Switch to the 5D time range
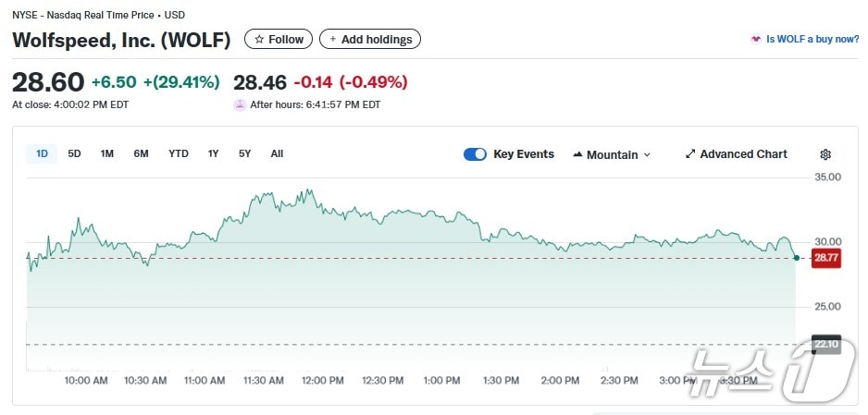Screen dimensions: 868x415 pos(74,153)
